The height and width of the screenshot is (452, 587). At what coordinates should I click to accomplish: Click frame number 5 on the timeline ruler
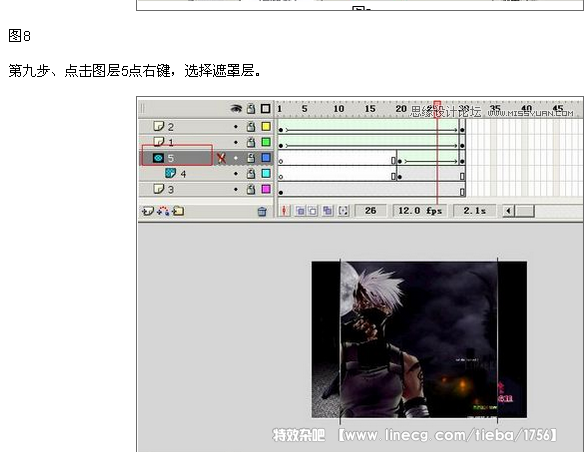point(304,109)
